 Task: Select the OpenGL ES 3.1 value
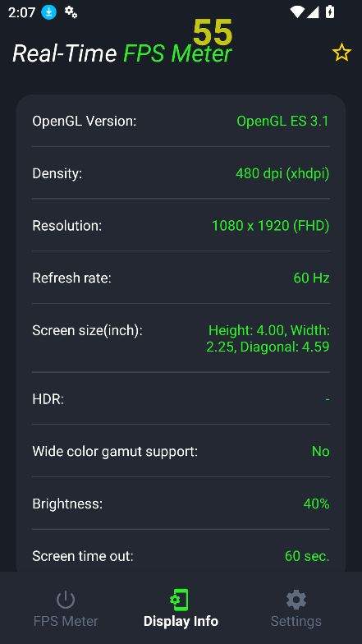[x=282, y=122]
